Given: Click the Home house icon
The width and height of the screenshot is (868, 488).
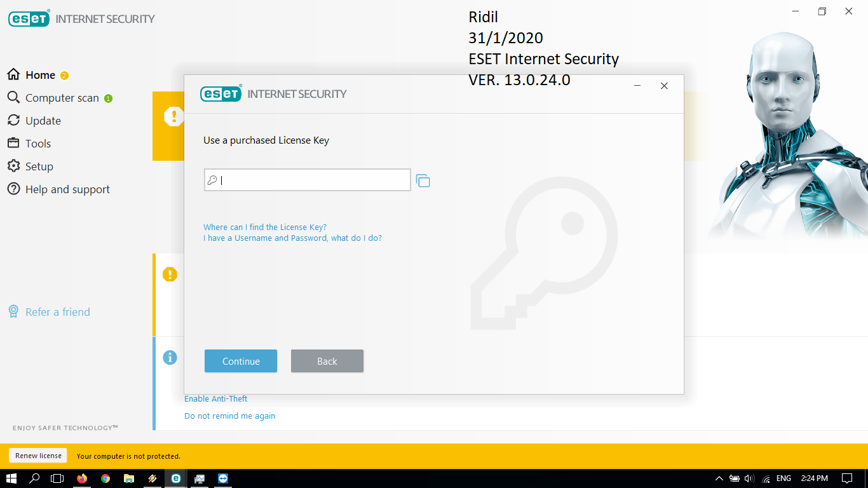Looking at the screenshot, I should tap(13, 75).
